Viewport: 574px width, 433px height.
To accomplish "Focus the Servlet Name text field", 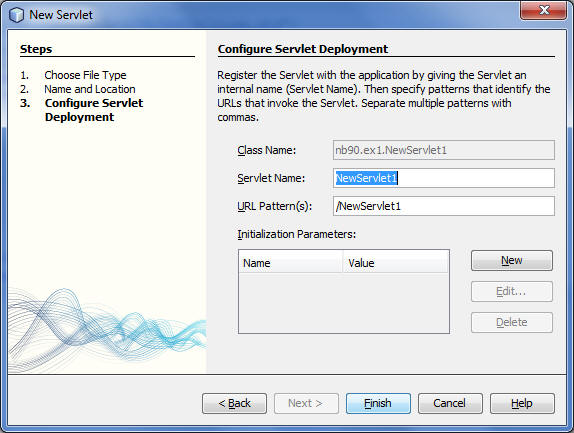I will coord(444,178).
